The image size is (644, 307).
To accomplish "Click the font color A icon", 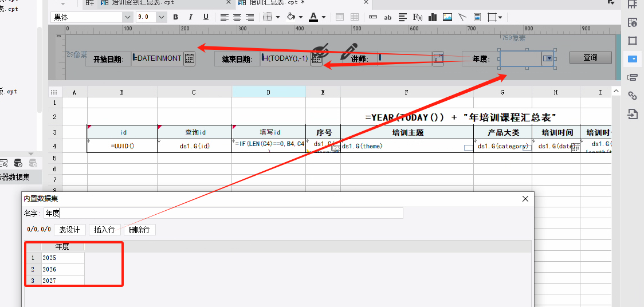I will [x=314, y=17].
